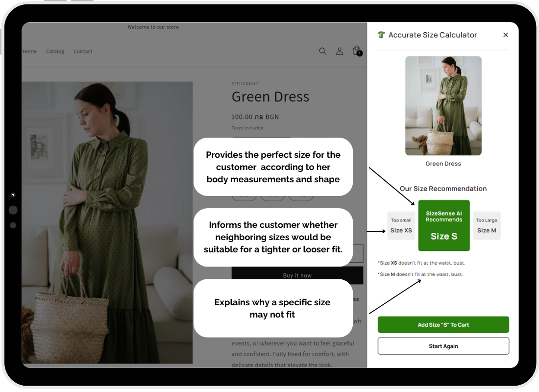Select the Too small Size XS tile
Image resolution: width=539 pixels, height=392 pixels.
coord(401,226)
